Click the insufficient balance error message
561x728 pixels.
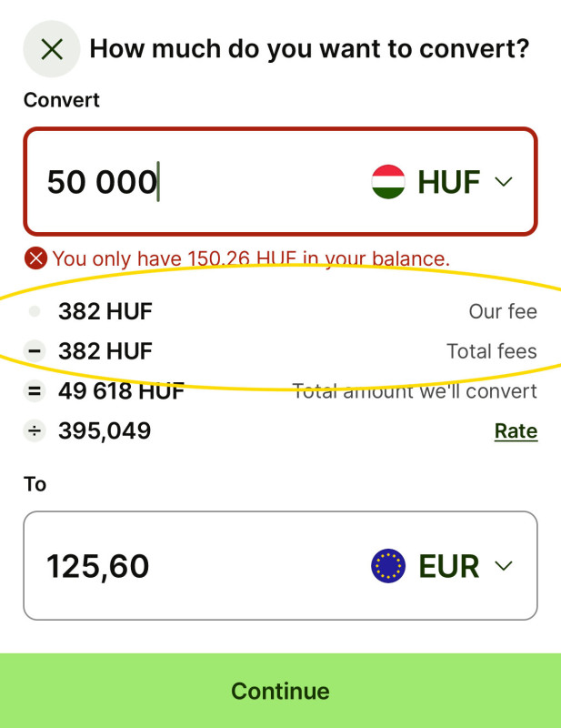tap(251, 258)
